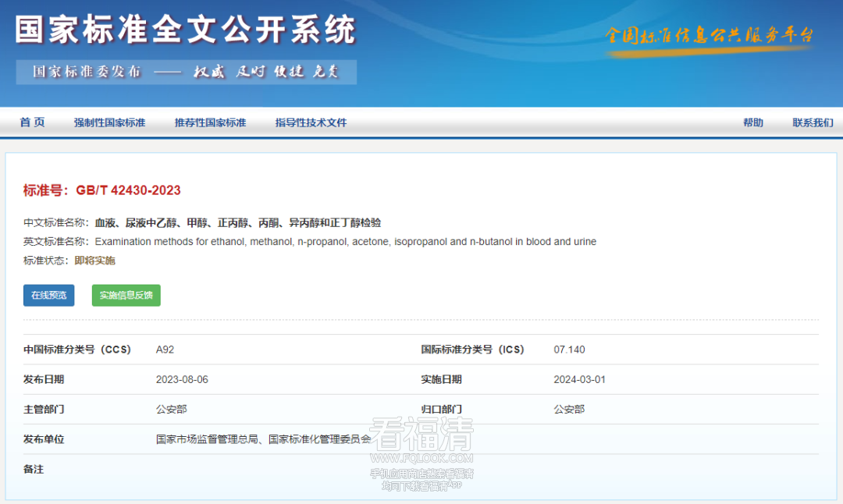Image resolution: width=843 pixels, height=504 pixels.
Task: Click the 国家标准全文公开系统 site title logo
Action: coord(185,30)
